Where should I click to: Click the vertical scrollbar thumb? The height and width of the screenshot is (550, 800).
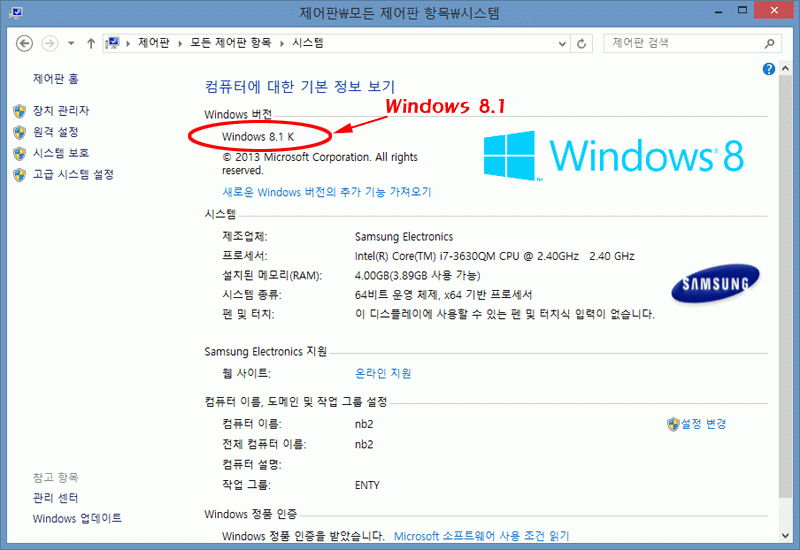point(785,286)
